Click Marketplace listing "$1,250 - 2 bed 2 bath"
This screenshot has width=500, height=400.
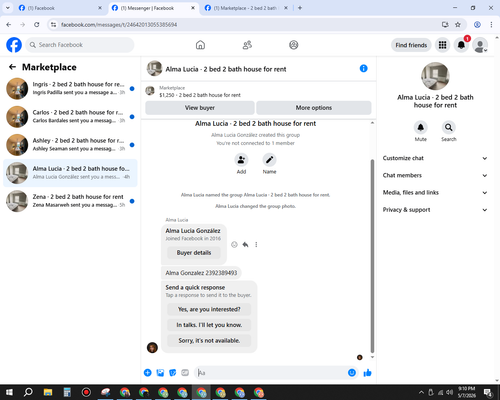click(200, 95)
